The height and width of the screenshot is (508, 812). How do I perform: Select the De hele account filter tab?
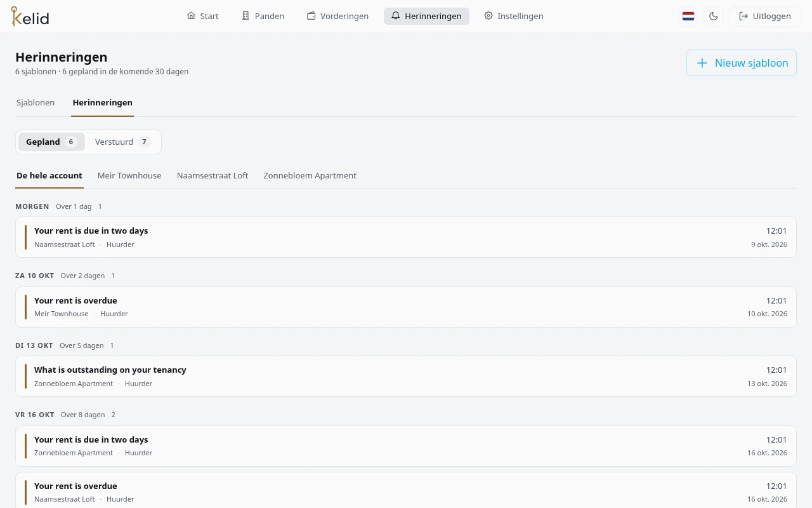click(x=49, y=176)
